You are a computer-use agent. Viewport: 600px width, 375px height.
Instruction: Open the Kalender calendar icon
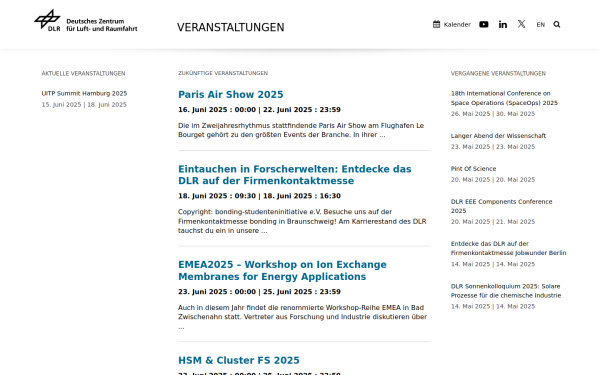click(x=436, y=24)
